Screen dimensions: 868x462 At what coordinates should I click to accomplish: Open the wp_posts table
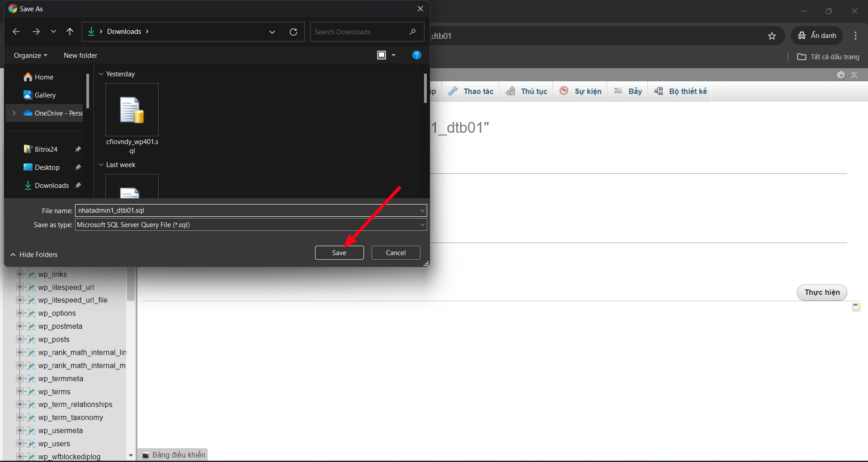click(54, 339)
